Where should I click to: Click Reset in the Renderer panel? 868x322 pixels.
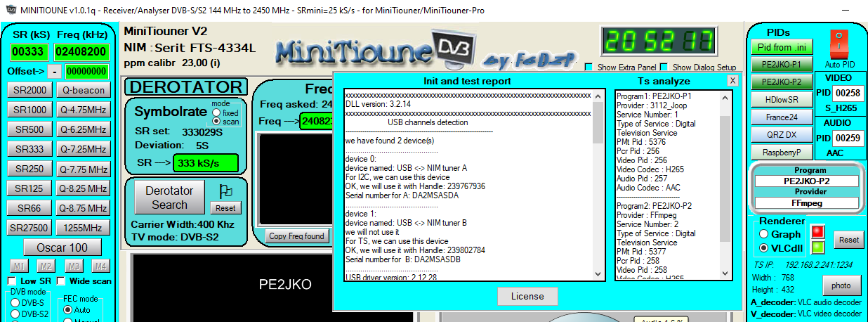(849, 240)
